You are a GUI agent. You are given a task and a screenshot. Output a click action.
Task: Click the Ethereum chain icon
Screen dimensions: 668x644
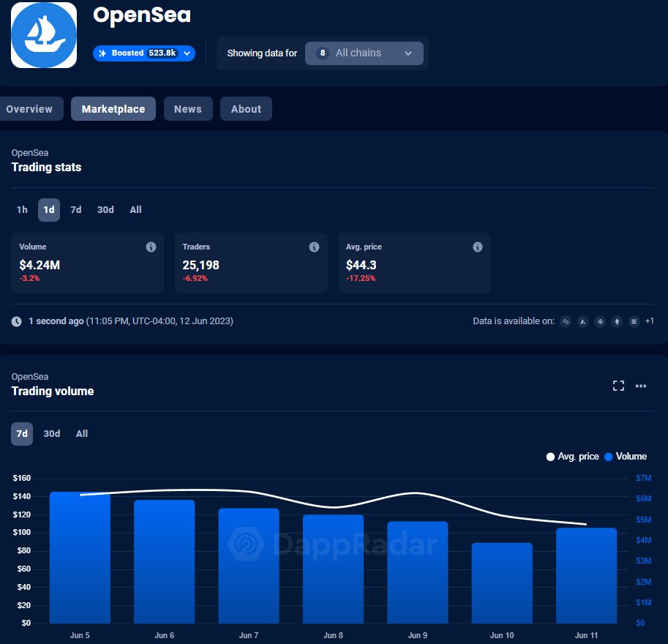[617, 321]
